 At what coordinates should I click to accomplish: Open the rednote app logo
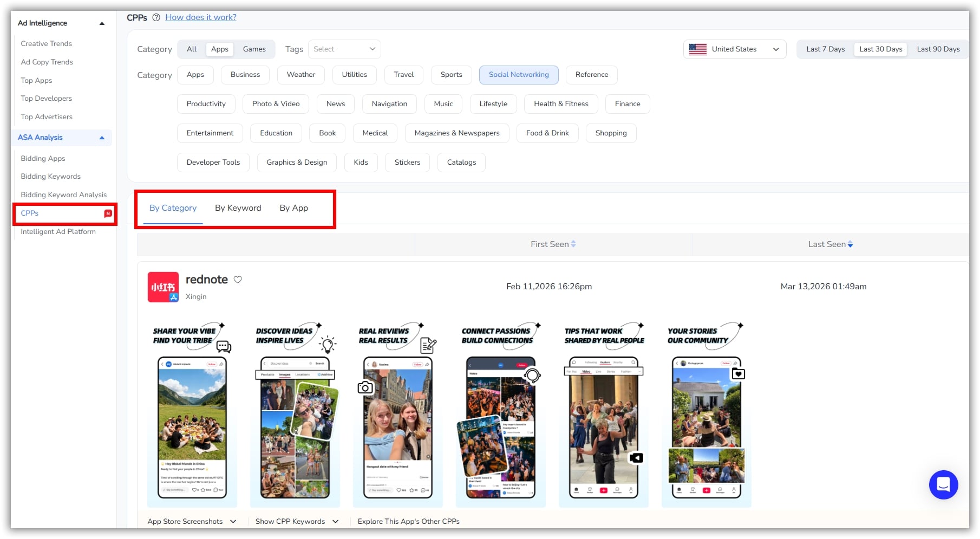[163, 287]
